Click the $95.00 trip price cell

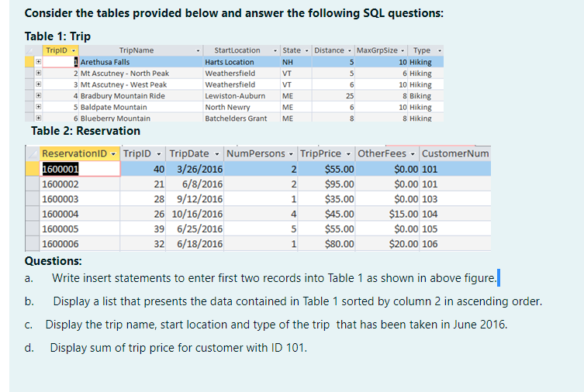coord(327,184)
